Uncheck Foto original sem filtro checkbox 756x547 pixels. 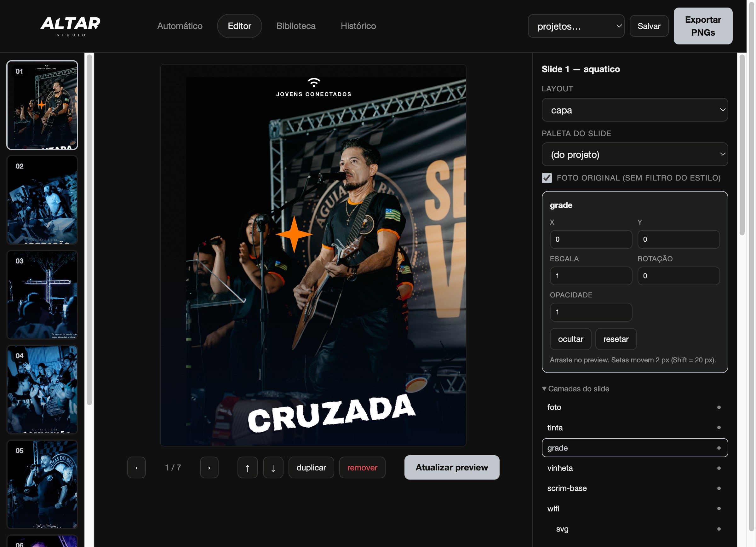(x=547, y=178)
